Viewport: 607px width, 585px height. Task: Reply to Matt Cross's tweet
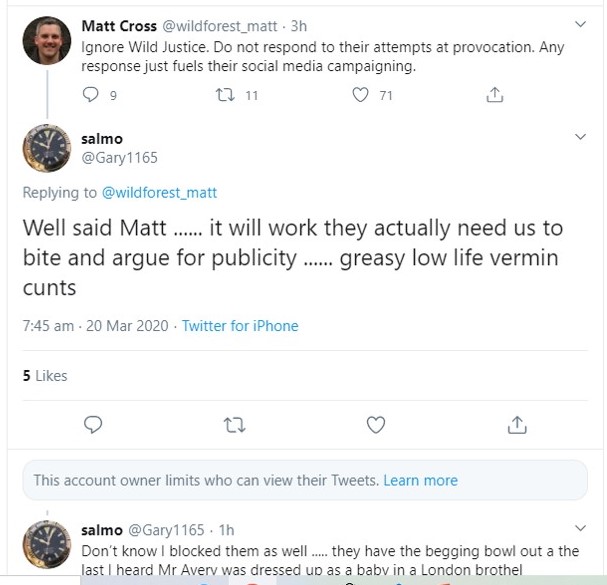[x=91, y=96]
